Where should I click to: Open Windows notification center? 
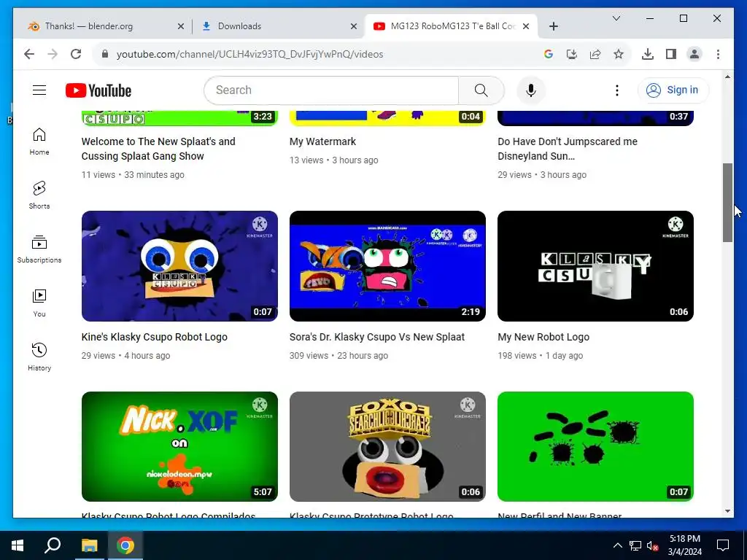click(x=723, y=545)
